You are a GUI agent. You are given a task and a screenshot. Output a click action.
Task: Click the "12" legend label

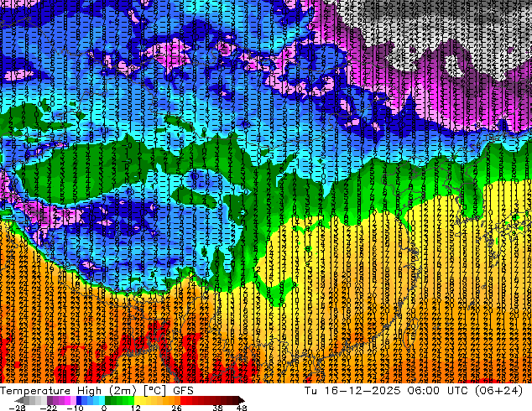[136, 408]
